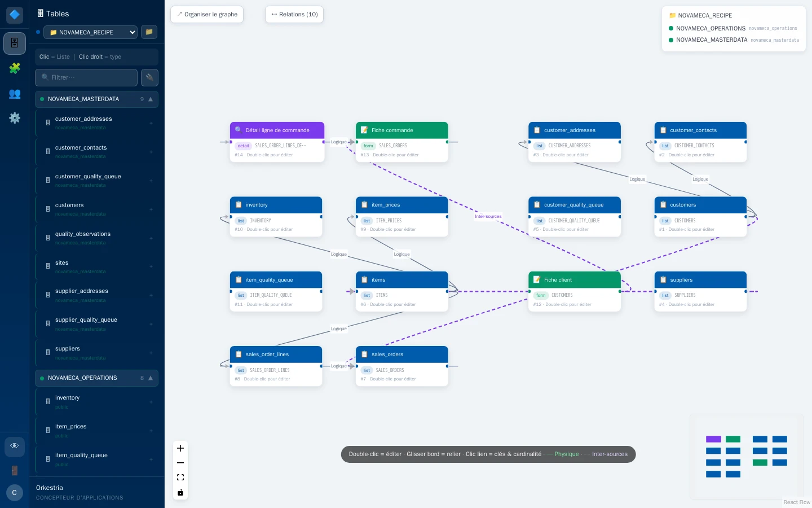812x508 pixels.
Task: Select customer_contacts in the Tables sidebar
Action: (x=96, y=151)
